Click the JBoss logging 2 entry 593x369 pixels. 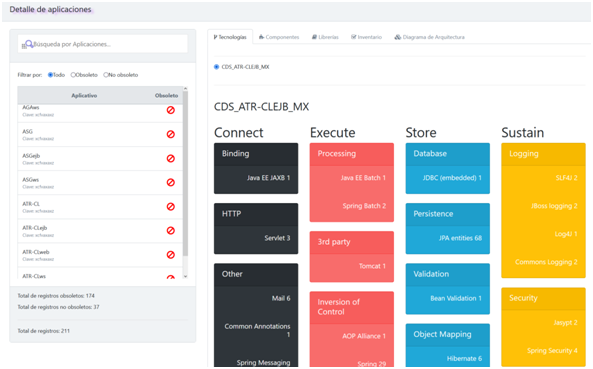[x=554, y=206]
